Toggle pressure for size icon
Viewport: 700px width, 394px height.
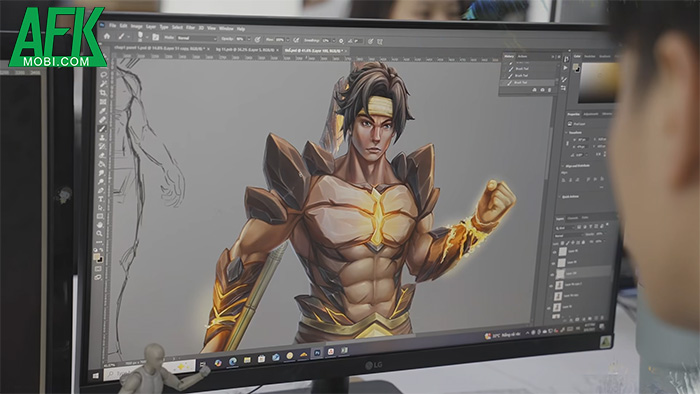(x=370, y=41)
